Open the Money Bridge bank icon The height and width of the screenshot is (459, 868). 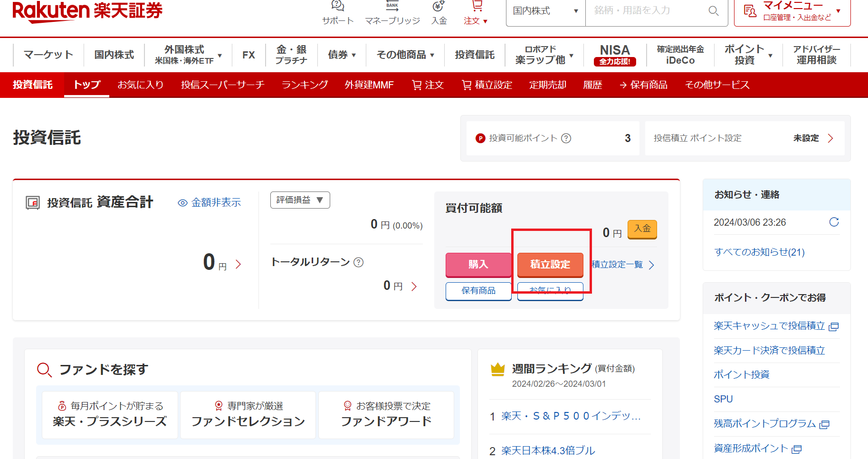coord(392,7)
